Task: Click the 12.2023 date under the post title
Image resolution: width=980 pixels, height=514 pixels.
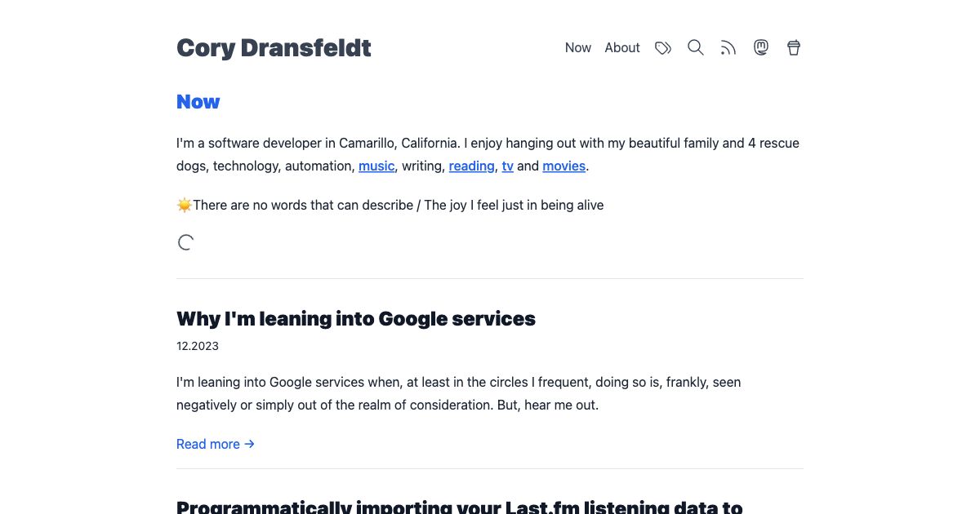Action: (x=197, y=346)
